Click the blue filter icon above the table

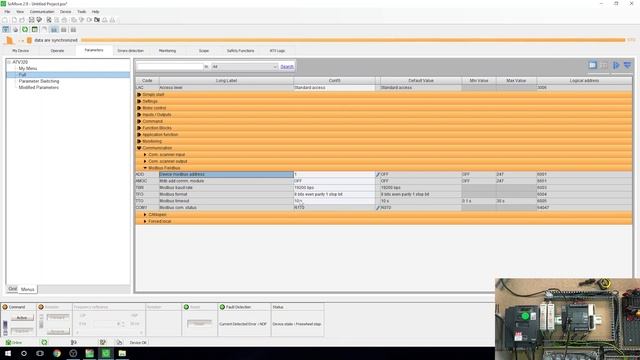[627, 65]
